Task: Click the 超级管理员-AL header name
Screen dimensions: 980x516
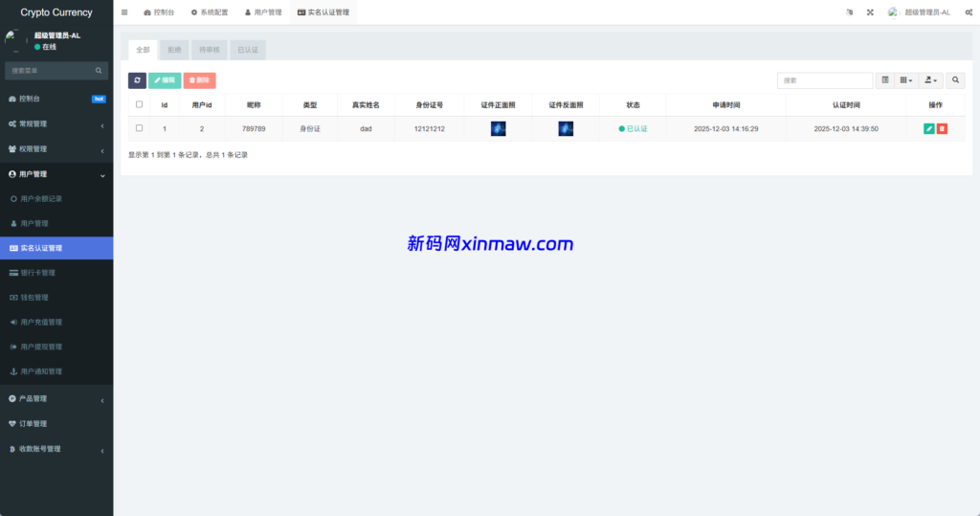Action: tap(927, 12)
